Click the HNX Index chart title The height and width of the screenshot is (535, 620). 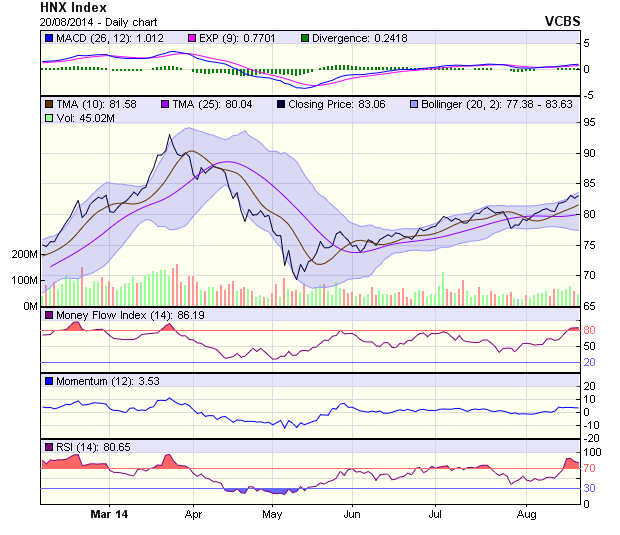click(x=73, y=7)
